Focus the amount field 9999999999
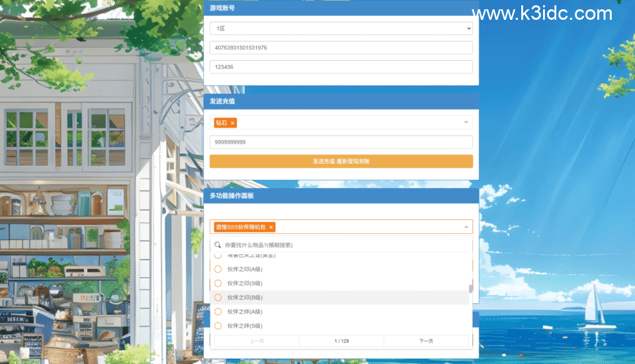635x364 pixels. 341,142
